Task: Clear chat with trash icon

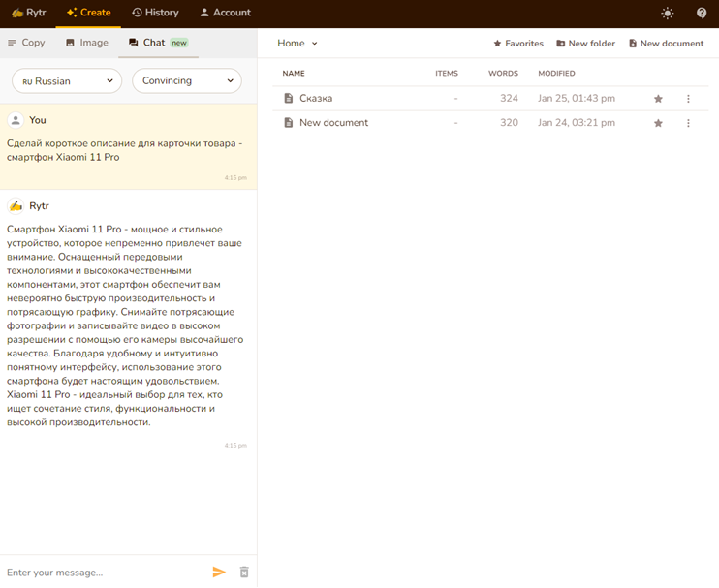Action: (x=244, y=572)
